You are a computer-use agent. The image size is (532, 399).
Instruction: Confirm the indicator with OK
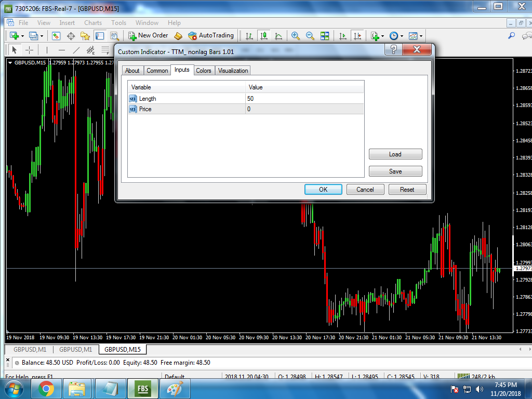(323, 190)
